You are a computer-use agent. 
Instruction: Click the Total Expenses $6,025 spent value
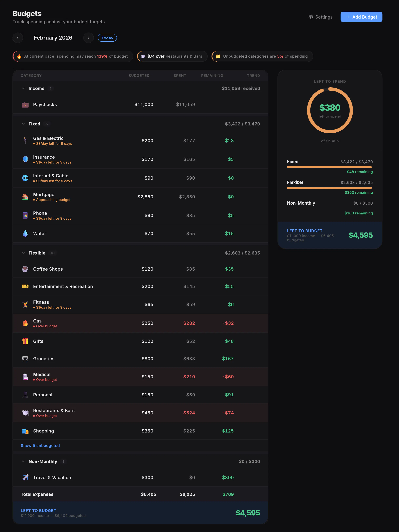coord(187,494)
